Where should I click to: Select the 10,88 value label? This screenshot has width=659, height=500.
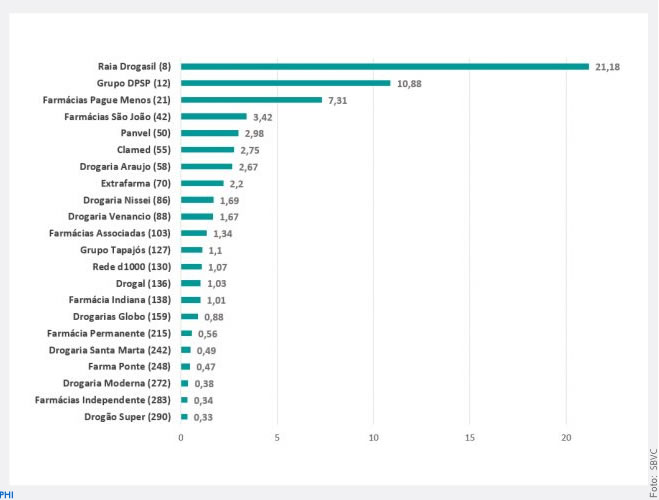pos(409,84)
